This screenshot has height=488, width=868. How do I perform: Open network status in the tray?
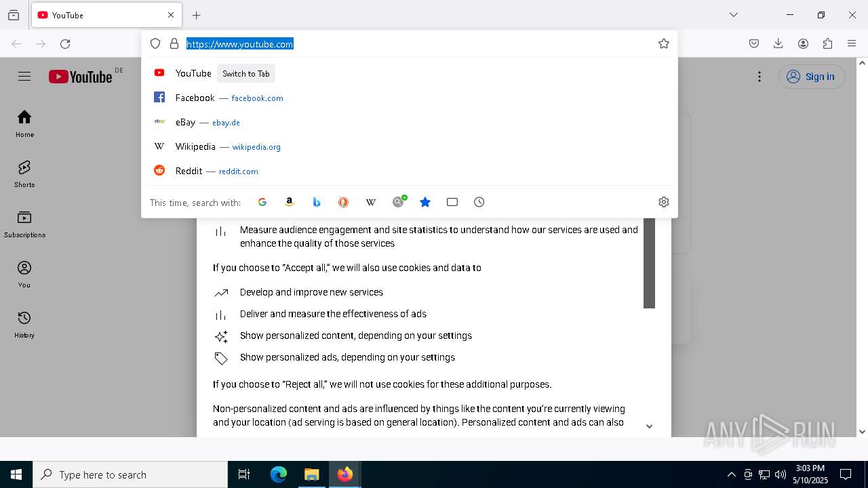(x=764, y=474)
